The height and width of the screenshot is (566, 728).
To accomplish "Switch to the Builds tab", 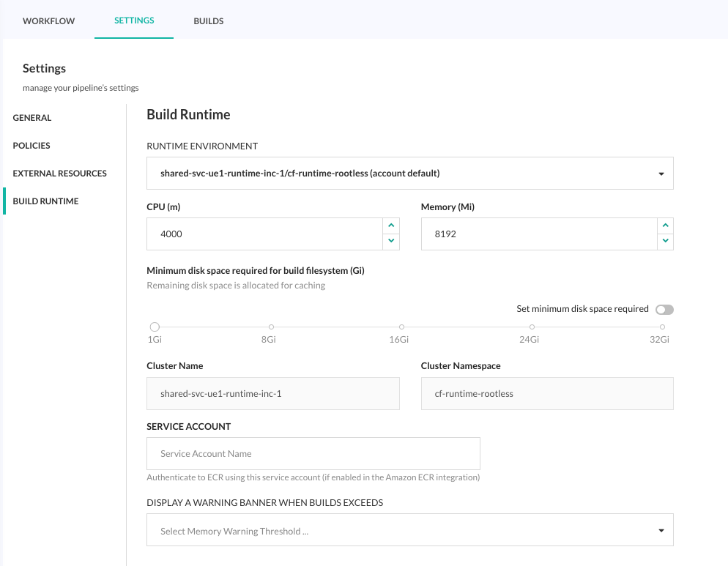I will click(209, 21).
